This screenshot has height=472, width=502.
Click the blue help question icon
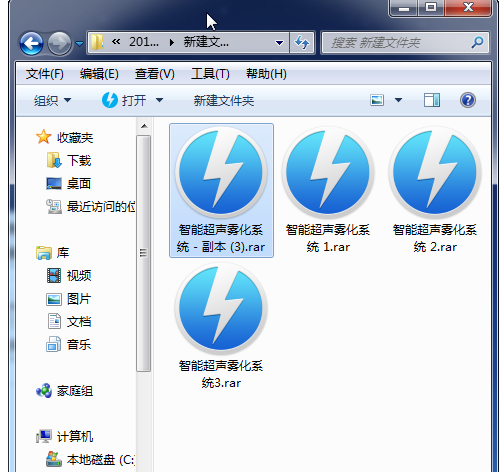pos(468,100)
